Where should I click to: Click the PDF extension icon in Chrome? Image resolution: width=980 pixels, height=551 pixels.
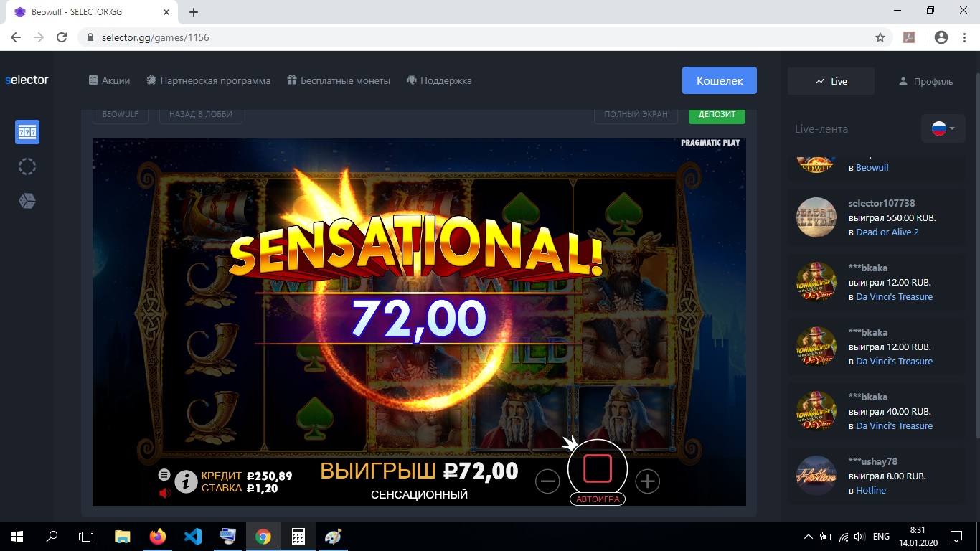pyautogui.click(x=909, y=37)
